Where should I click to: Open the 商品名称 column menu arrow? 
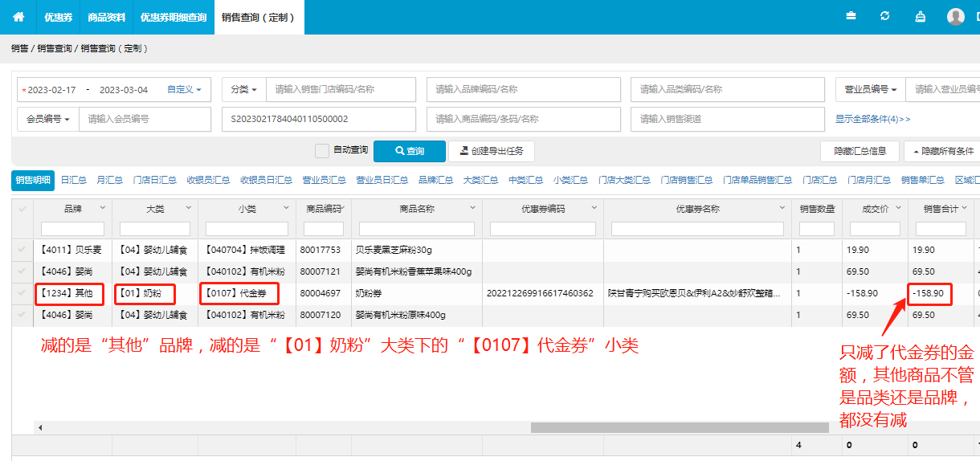[x=476, y=208]
